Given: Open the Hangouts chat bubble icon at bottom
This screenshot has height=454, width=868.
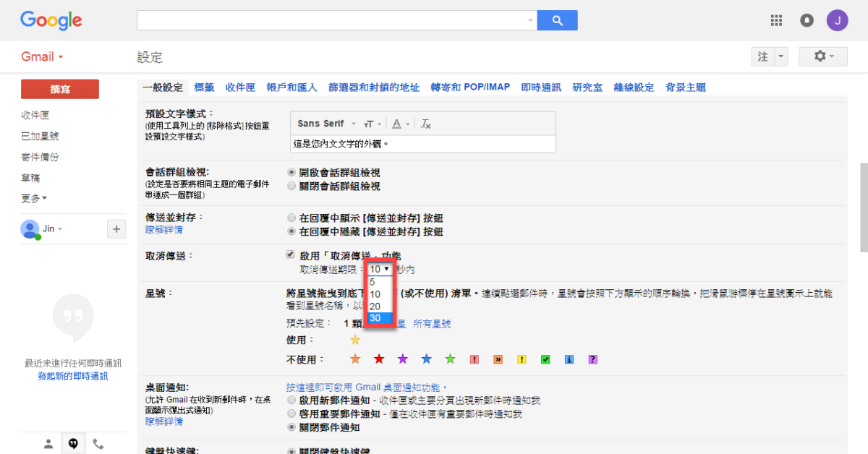Looking at the screenshot, I should pyautogui.click(x=73, y=444).
